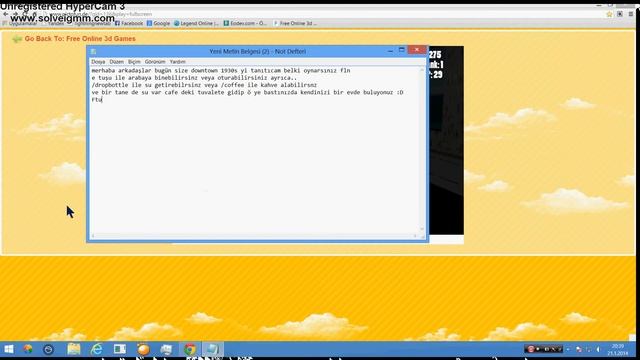Open the Dosya menu in Notepad
Screen dimensions: 640x360
(98, 62)
